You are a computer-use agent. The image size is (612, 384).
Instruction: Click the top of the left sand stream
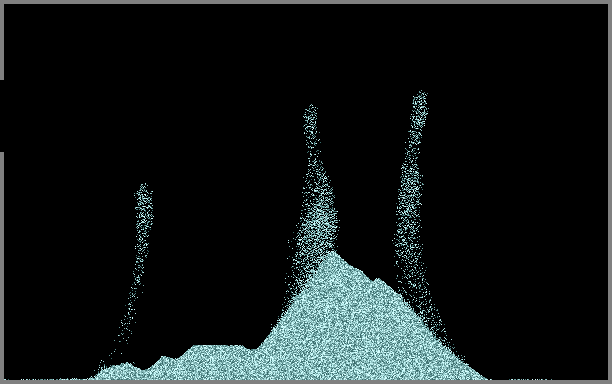click(x=144, y=189)
